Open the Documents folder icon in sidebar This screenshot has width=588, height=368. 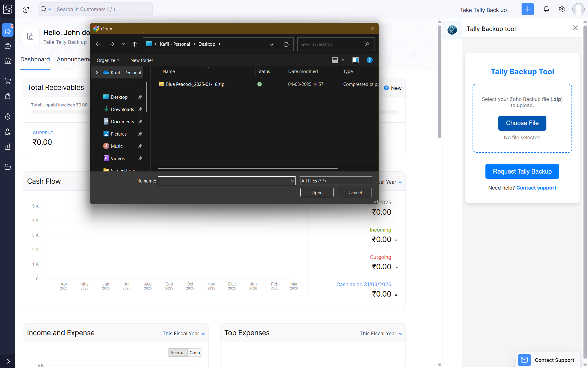click(8, 167)
